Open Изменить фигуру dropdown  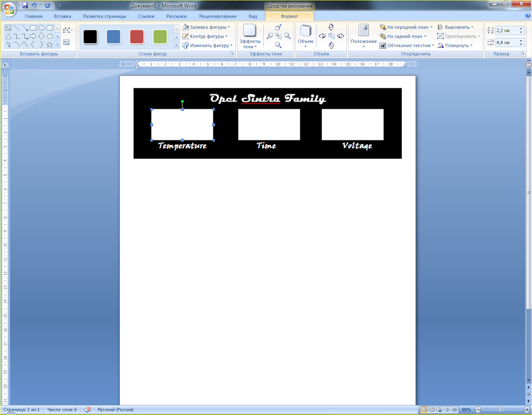pyautogui.click(x=207, y=45)
